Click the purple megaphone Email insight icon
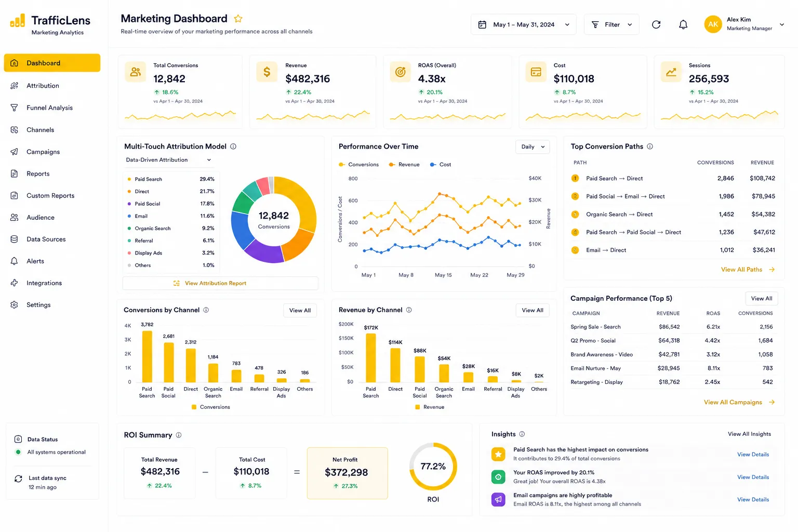Viewport: 798px width, 532px height. (x=498, y=500)
